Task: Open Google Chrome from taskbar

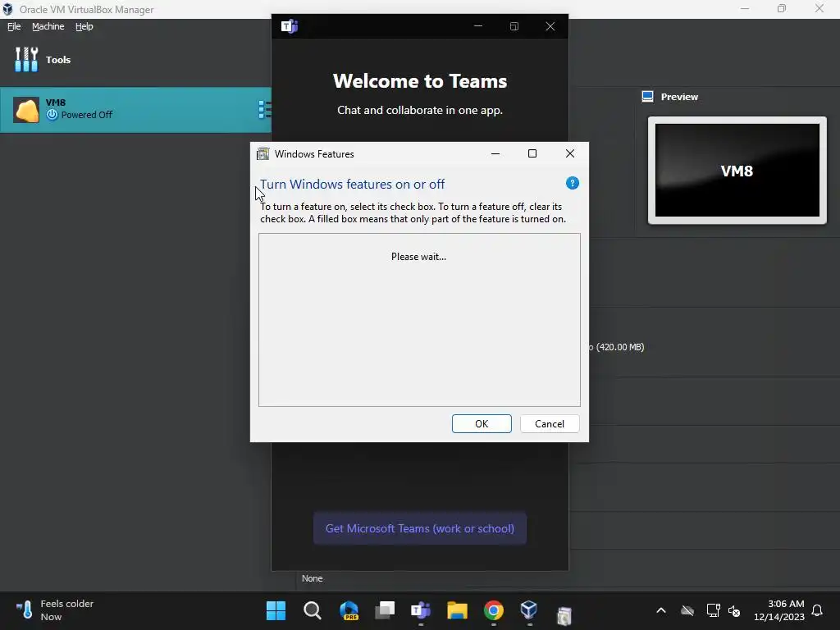Action: (493, 610)
